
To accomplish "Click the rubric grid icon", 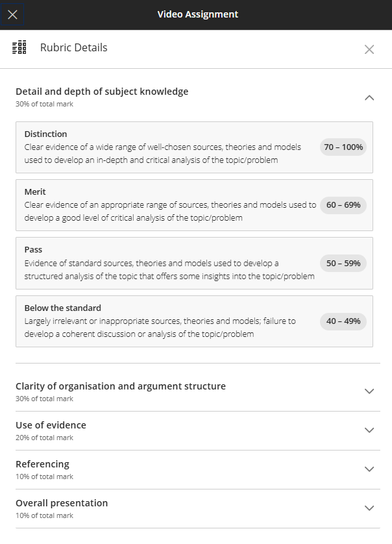I will (19, 47).
